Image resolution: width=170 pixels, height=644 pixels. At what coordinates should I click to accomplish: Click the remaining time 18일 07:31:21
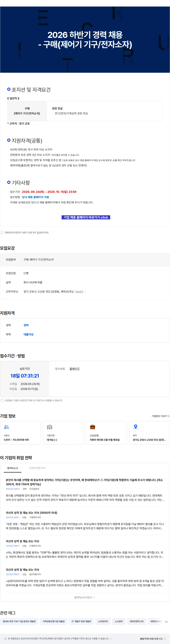25,376
